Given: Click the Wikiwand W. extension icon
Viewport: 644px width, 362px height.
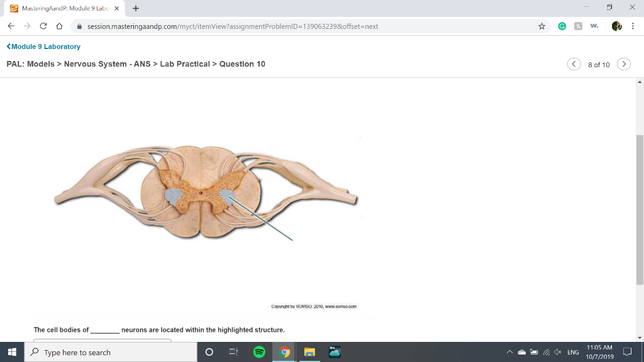Looking at the screenshot, I should coord(596,26).
